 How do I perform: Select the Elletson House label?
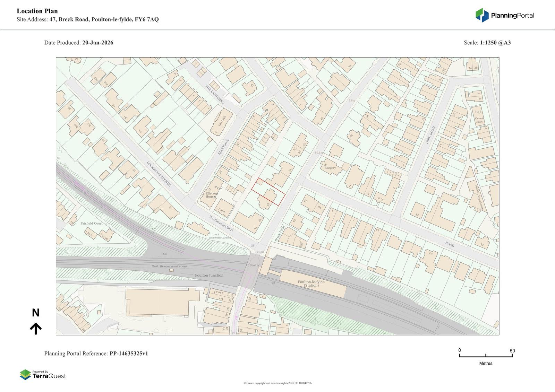[x=212, y=195]
